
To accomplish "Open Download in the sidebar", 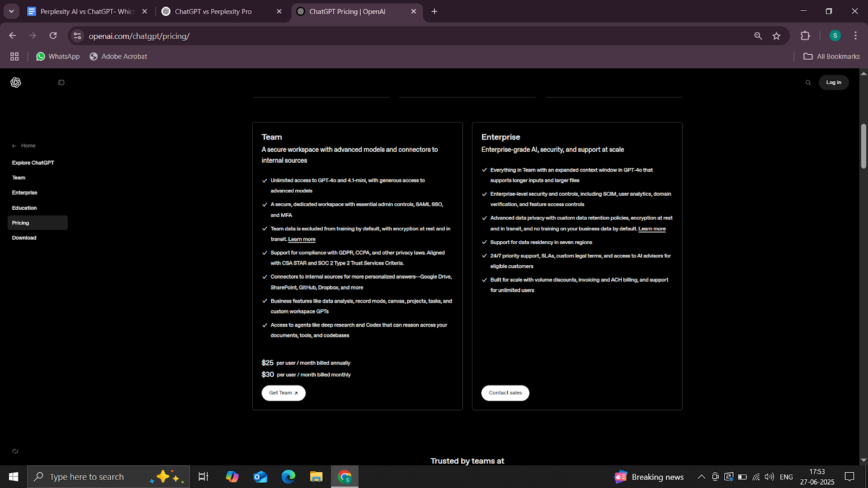I will click(24, 237).
